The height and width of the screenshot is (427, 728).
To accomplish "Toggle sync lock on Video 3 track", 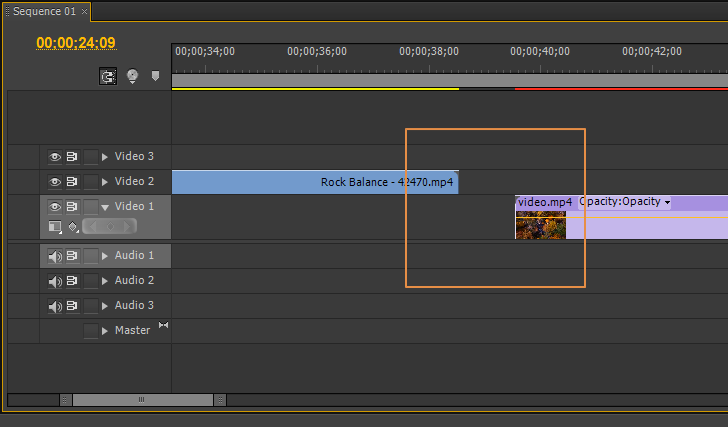I will [72, 157].
